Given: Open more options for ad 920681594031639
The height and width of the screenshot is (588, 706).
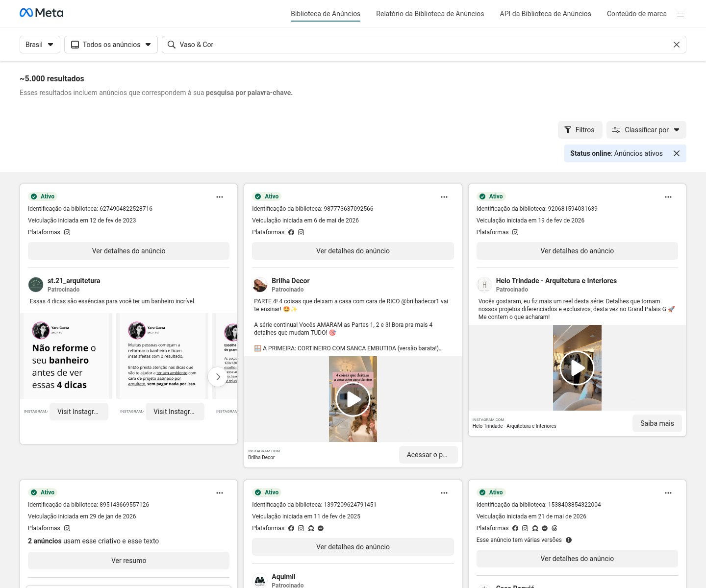Looking at the screenshot, I should (x=668, y=197).
